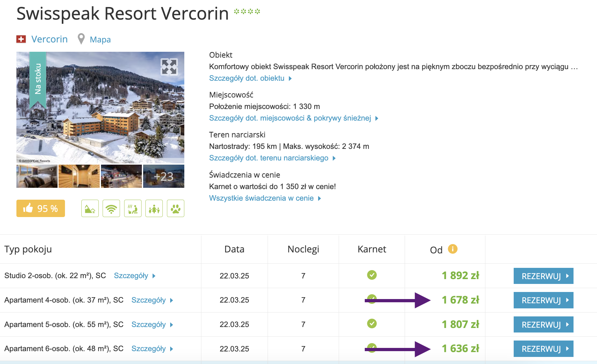
Task: Click REZERWUJ for Studio 2-osob. at 1 892 zł
Action: pyautogui.click(x=544, y=276)
